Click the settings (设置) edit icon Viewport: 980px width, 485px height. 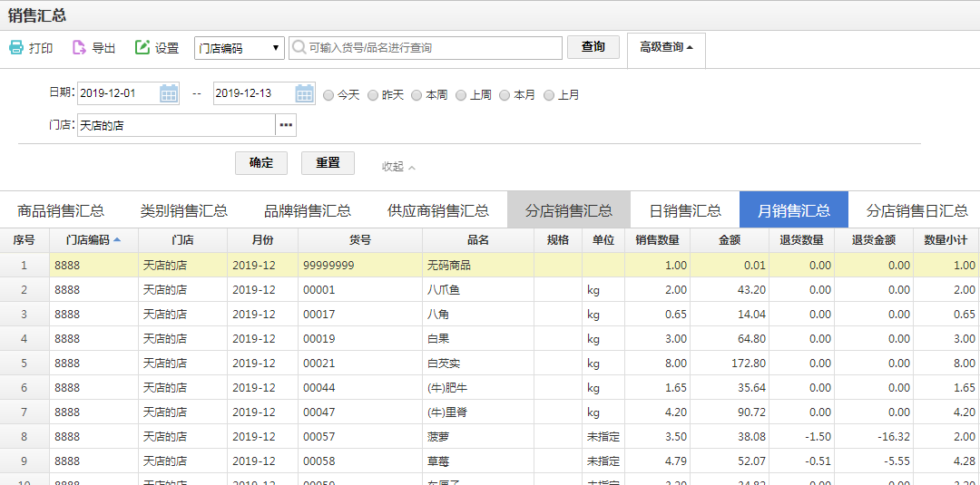(142, 47)
